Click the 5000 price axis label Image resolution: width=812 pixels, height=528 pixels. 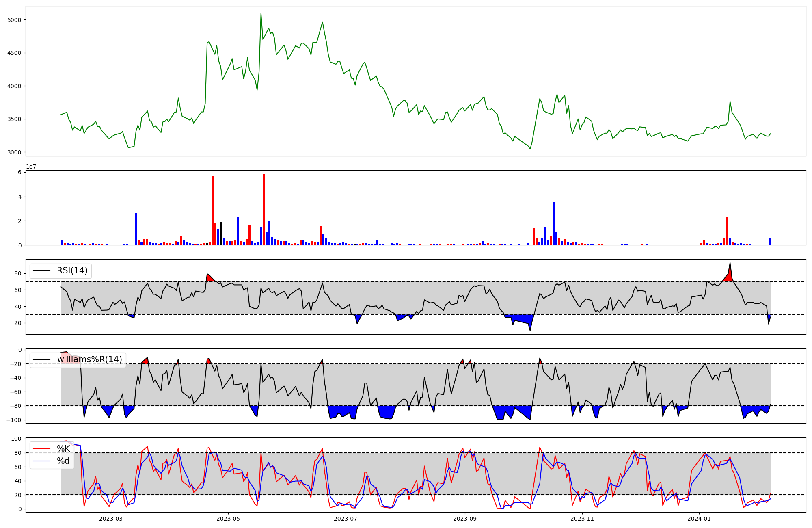pos(15,20)
